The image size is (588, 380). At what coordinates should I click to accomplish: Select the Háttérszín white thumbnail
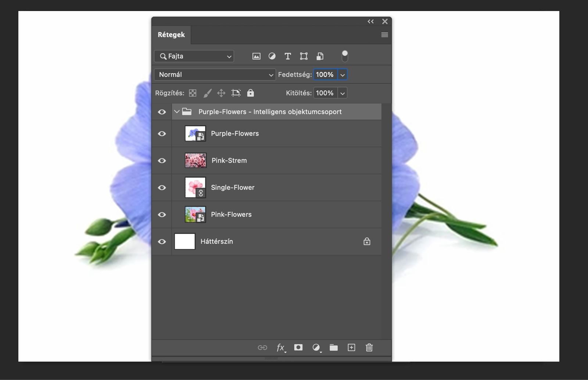coord(185,241)
